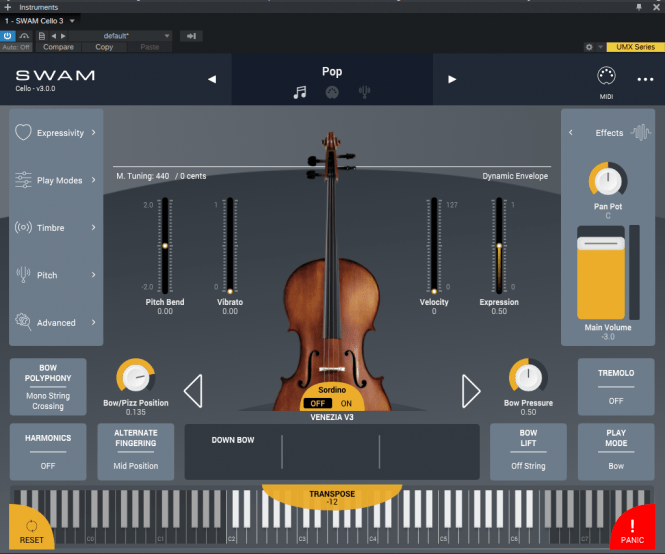Adjust the Pitch Bend slider

[165, 246]
